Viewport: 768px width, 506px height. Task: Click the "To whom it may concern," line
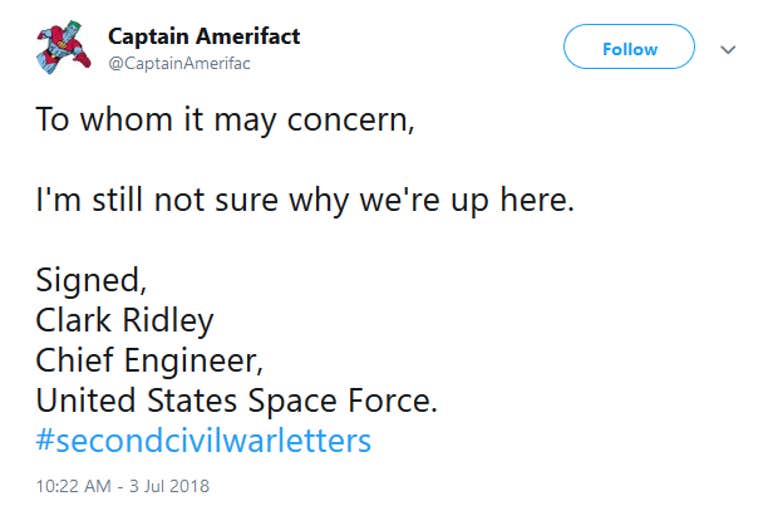click(225, 120)
